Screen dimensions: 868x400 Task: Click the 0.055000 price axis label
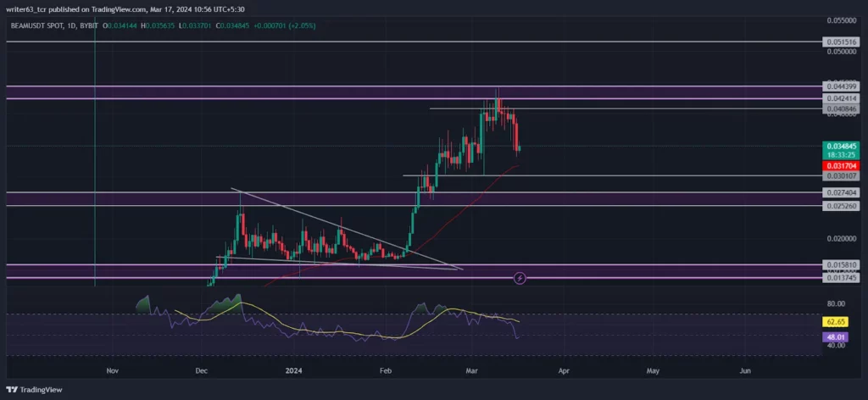(842, 20)
